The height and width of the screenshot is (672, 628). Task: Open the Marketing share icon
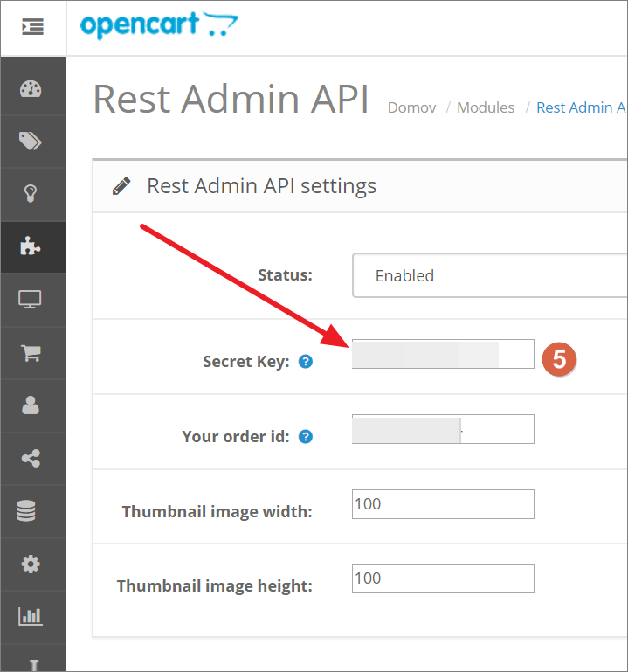coord(31,458)
